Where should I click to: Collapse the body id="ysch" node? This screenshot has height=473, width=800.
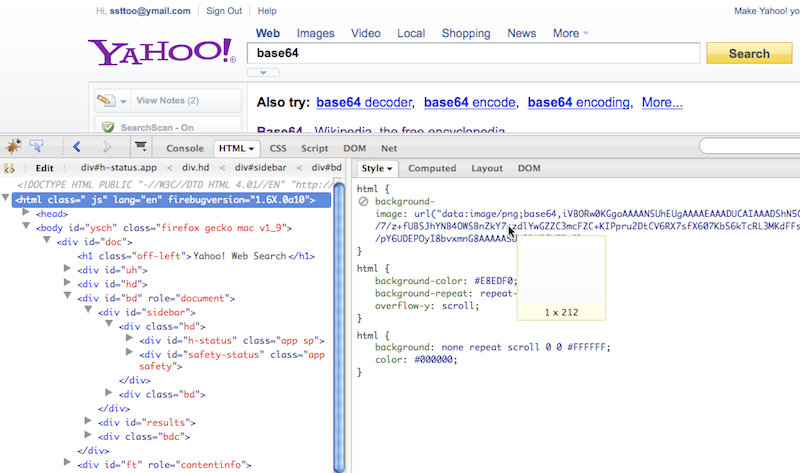(26, 226)
